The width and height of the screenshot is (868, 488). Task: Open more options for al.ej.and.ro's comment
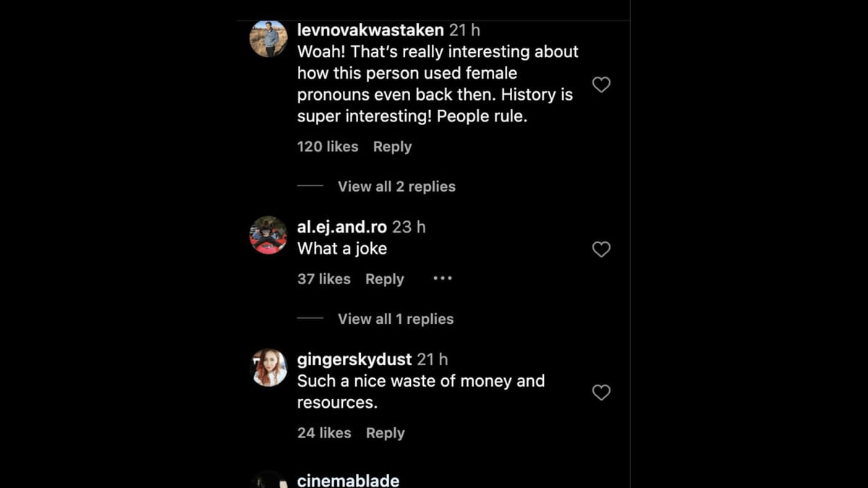(x=442, y=278)
